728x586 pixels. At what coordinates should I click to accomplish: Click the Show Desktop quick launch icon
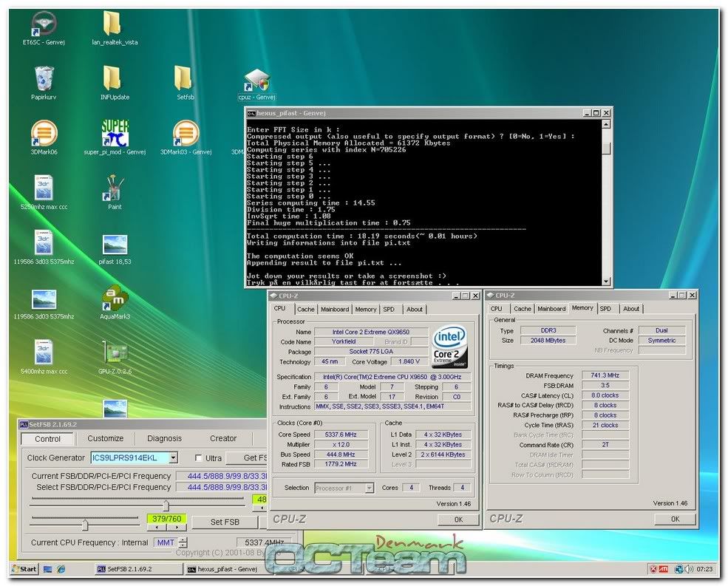[x=47, y=569]
